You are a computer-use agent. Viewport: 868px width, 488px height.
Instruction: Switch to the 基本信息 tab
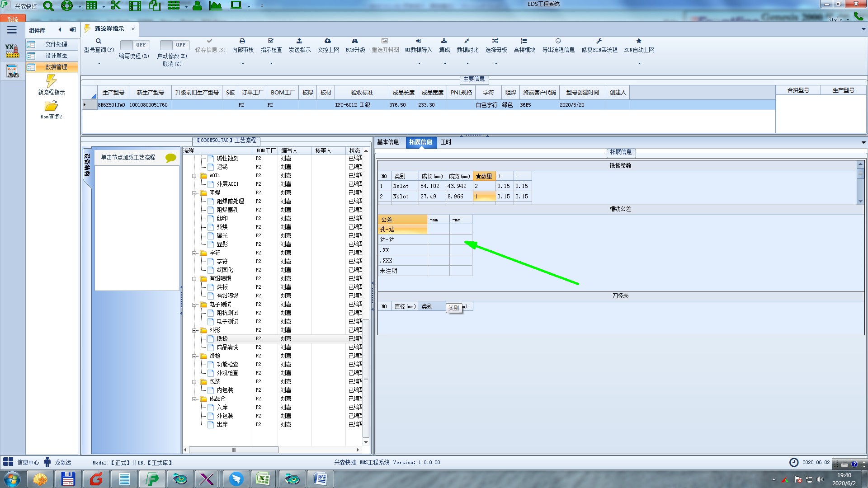pyautogui.click(x=388, y=142)
